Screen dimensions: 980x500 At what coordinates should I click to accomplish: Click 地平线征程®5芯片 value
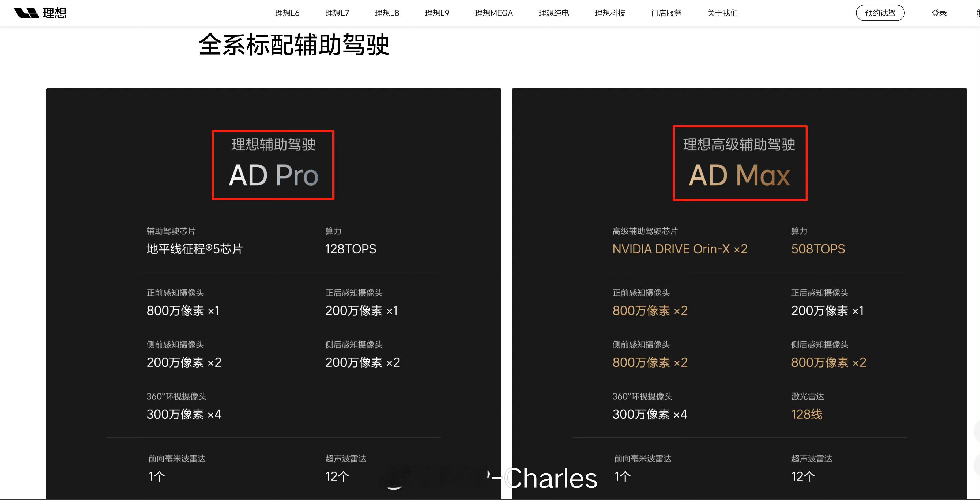coord(195,249)
